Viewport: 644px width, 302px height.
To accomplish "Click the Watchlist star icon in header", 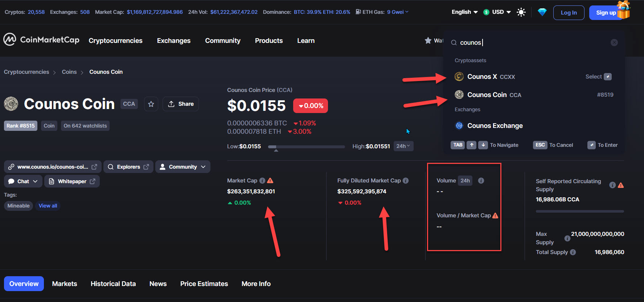I will [x=428, y=40].
